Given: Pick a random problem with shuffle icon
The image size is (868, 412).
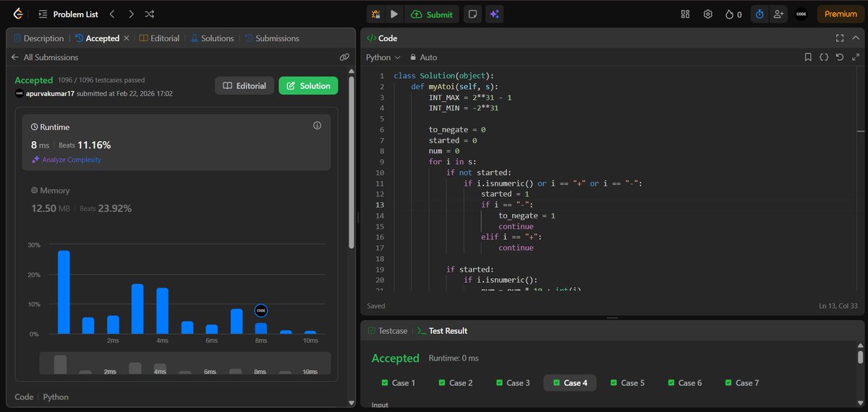Looking at the screenshot, I should click(149, 14).
